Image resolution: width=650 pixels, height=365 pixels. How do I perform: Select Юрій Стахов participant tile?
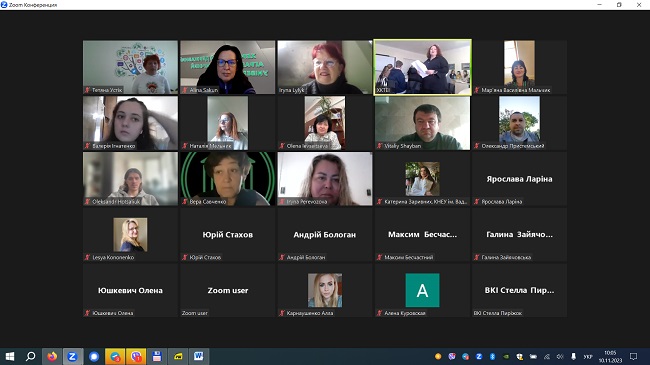228,234
